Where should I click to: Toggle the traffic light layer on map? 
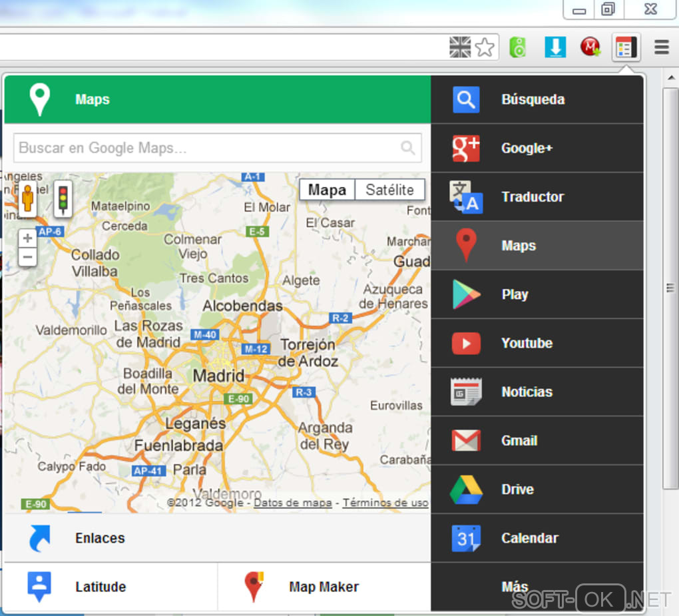(63, 199)
